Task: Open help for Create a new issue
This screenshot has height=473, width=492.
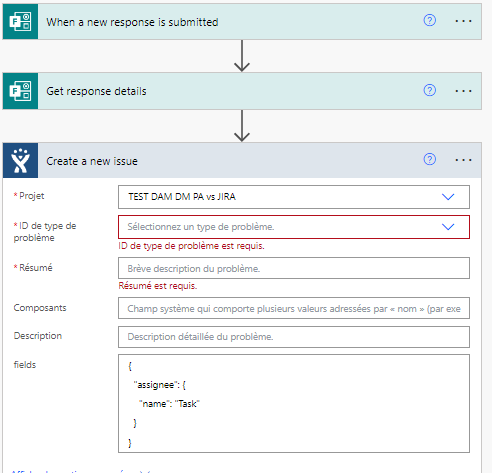Action: point(429,159)
